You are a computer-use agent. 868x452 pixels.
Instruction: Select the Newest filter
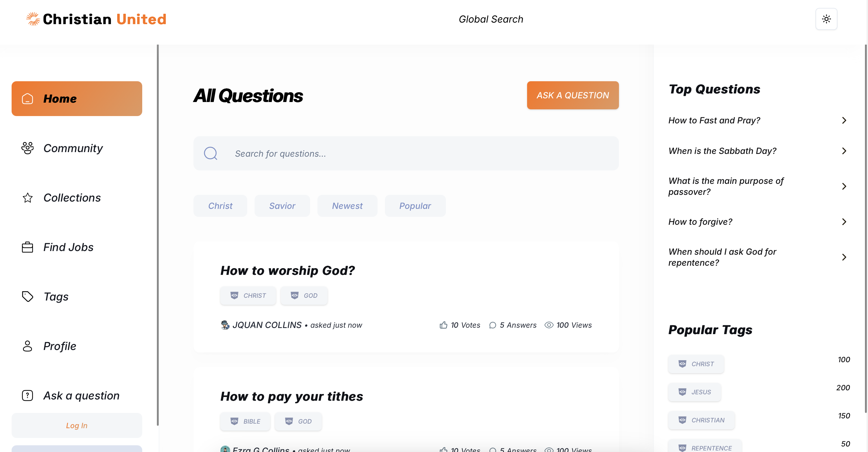pyautogui.click(x=347, y=206)
